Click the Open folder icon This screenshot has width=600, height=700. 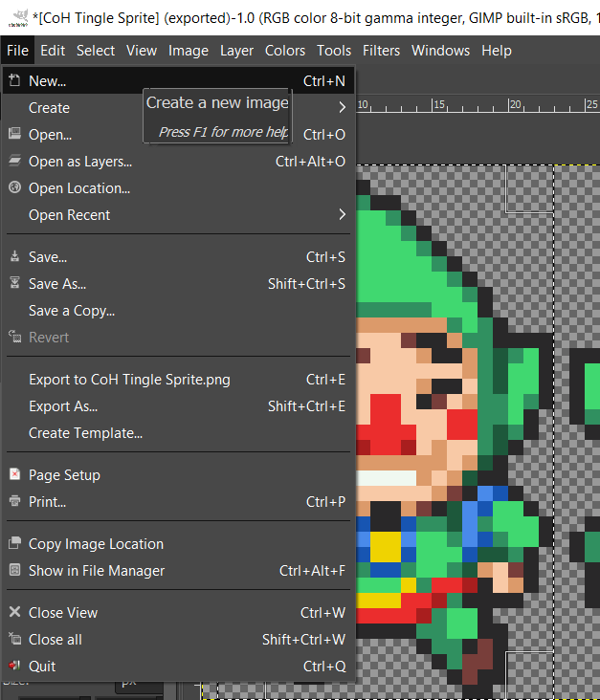point(14,134)
